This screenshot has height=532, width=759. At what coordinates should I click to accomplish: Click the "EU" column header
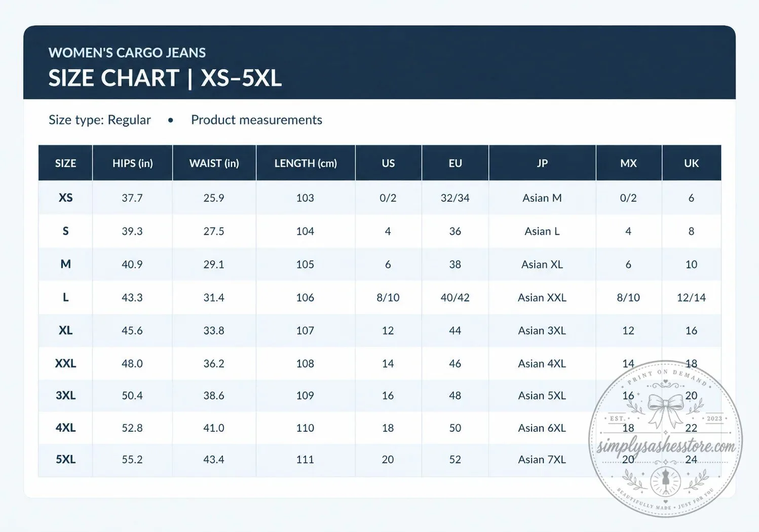click(455, 163)
